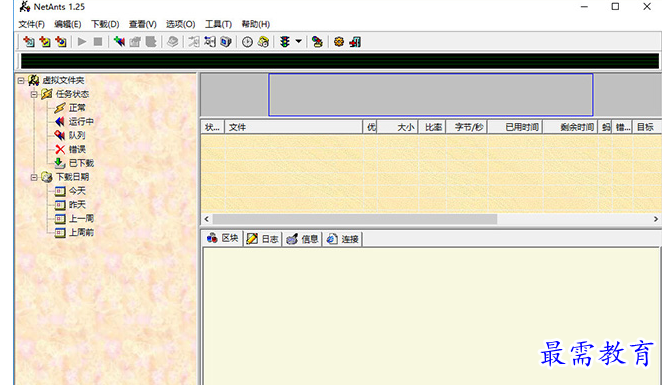This screenshot has width=662, height=385.
Task: Click the third add-job icon with blue globe
Action: coord(61,42)
